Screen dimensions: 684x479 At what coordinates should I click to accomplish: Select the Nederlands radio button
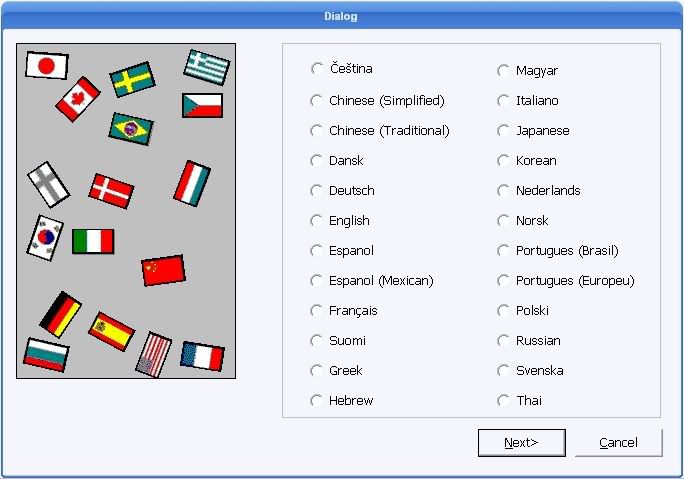(503, 191)
